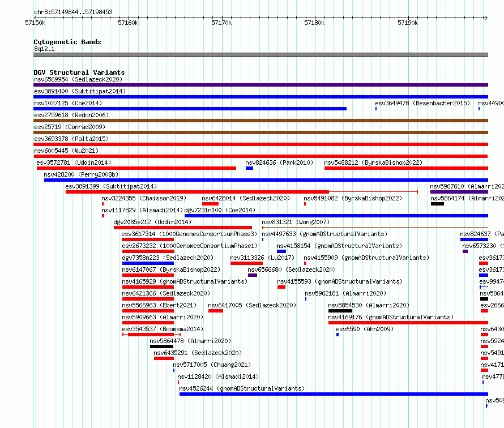
Task: Click nsv4165929 (gnomADStructuralVariants) label
Action: coord(185,281)
